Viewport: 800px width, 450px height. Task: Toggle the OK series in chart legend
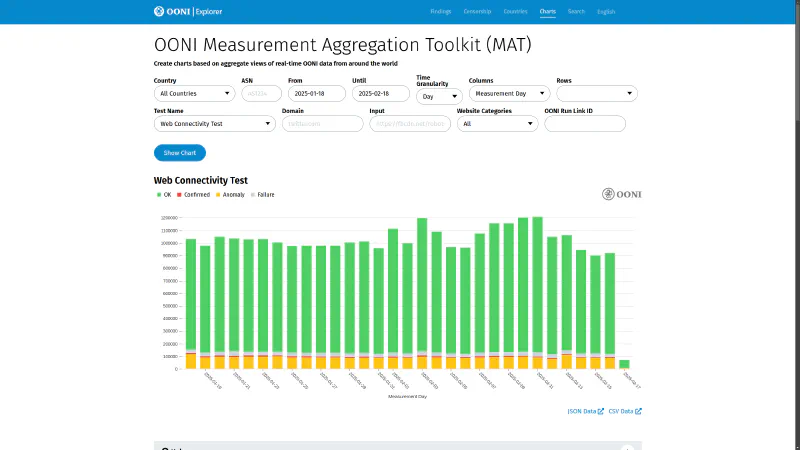pyautogui.click(x=164, y=195)
